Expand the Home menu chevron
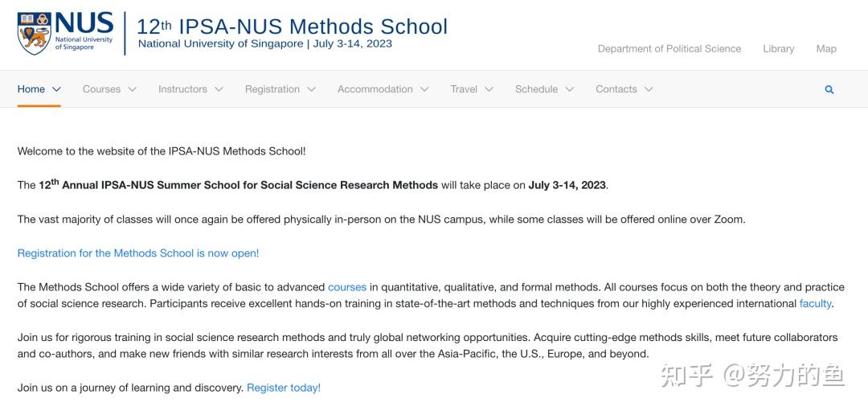The height and width of the screenshot is (411, 868). coord(56,89)
